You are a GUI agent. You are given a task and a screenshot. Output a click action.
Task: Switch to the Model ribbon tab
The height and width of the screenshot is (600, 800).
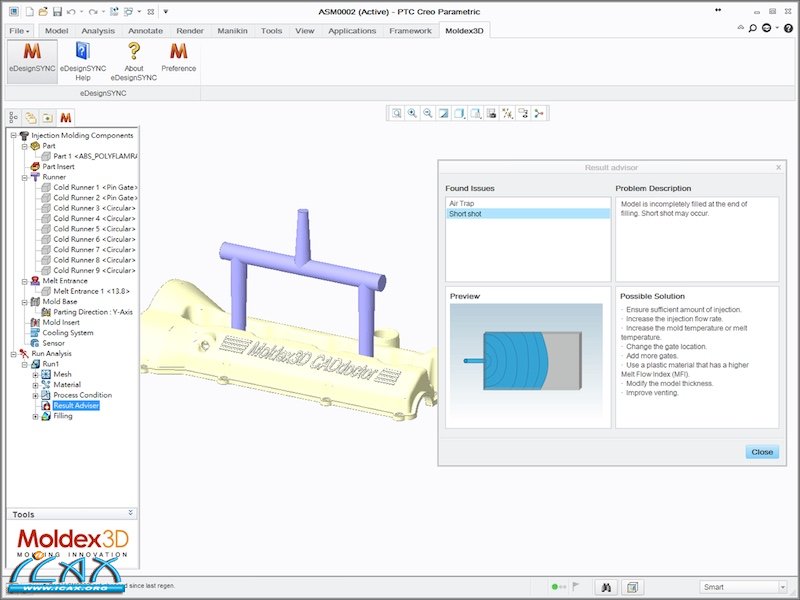point(55,31)
